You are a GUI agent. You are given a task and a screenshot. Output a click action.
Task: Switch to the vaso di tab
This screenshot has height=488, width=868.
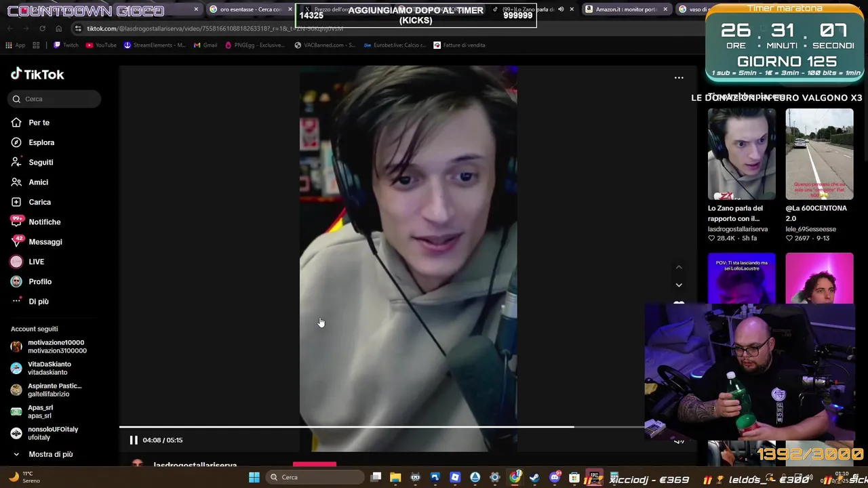pyautogui.click(x=693, y=9)
